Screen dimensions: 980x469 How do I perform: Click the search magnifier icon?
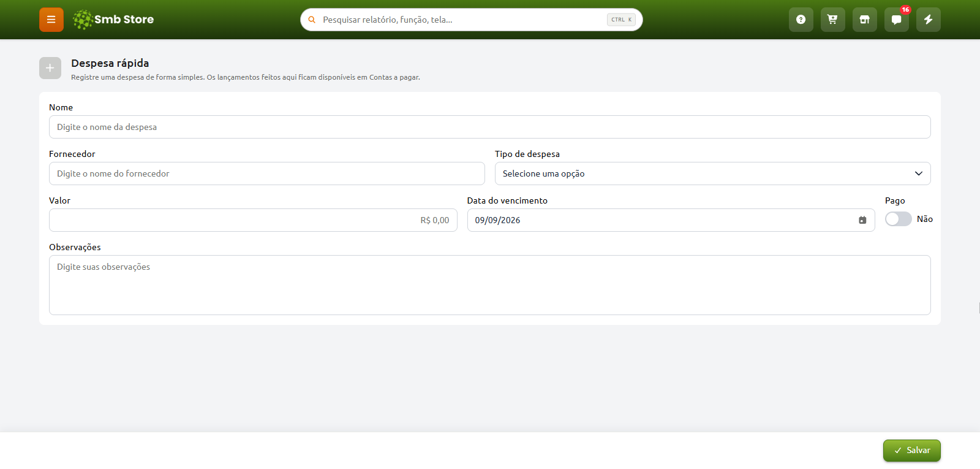pyautogui.click(x=312, y=20)
